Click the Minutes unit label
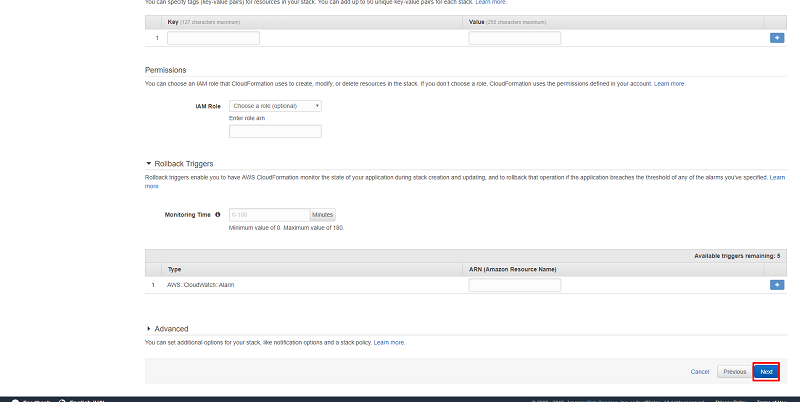800x402 pixels. point(322,215)
